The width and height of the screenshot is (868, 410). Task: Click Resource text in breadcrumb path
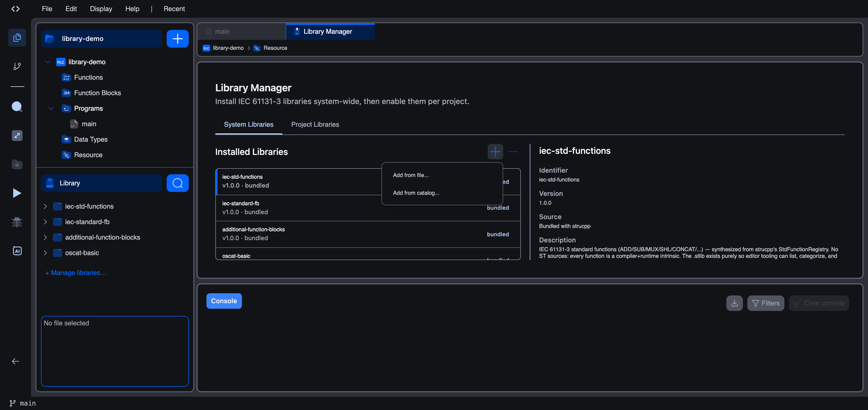tap(275, 48)
